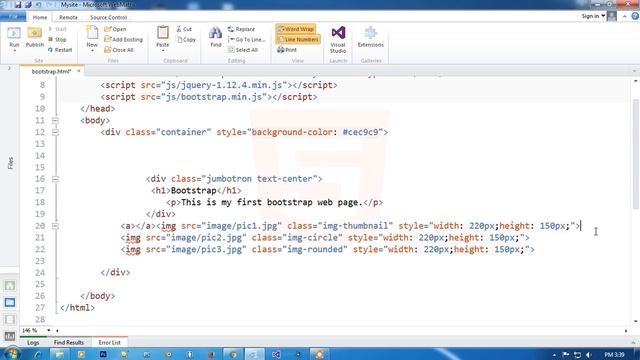Open the Logs panel tab
This screenshot has width=640, height=360.
click(33, 342)
